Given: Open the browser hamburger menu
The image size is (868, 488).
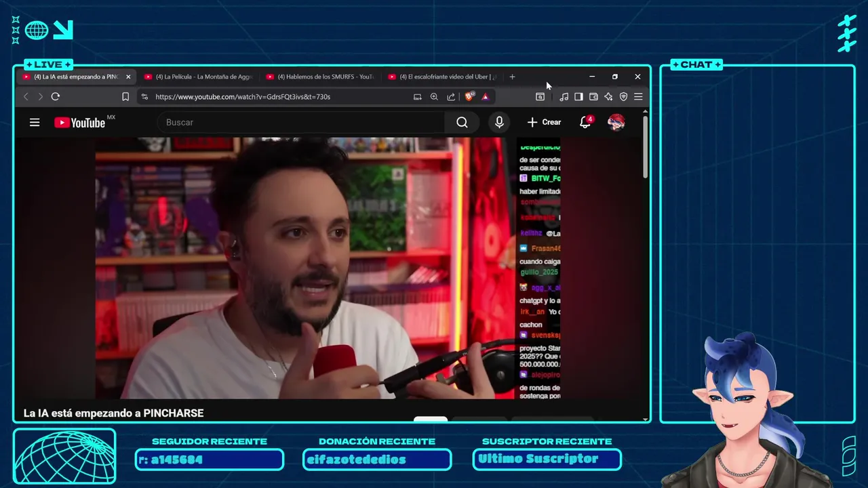Looking at the screenshot, I should (x=638, y=97).
